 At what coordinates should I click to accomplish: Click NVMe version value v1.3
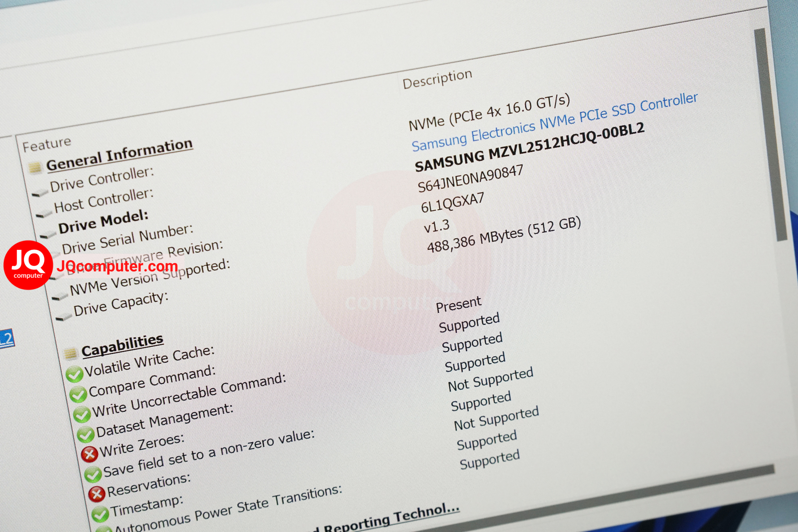437,226
